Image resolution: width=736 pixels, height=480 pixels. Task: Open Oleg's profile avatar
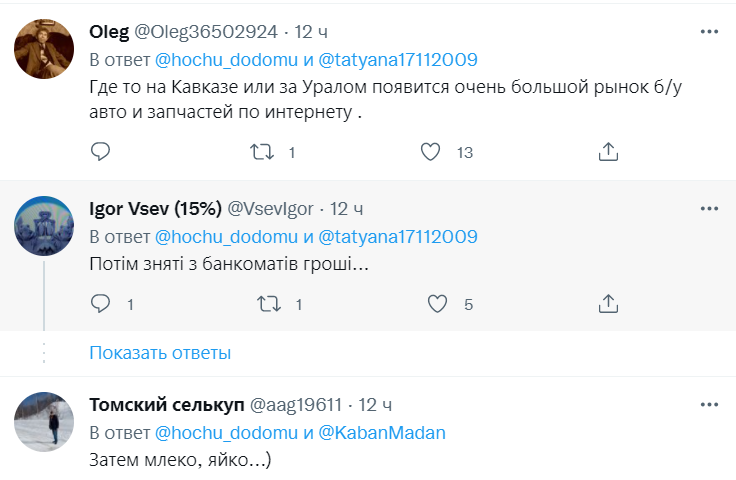click(44, 48)
